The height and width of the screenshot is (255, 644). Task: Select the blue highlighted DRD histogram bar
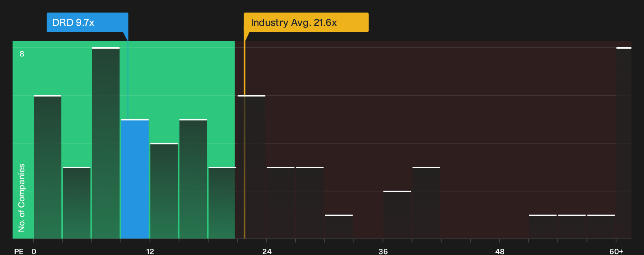pyautogui.click(x=135, y=179)
